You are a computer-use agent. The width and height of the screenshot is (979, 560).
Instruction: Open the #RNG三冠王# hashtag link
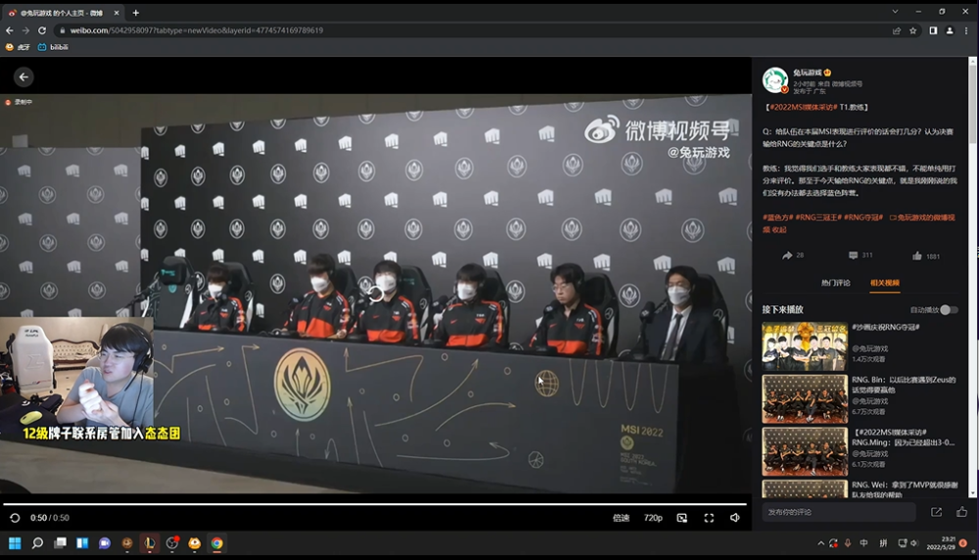click(819, 217)
